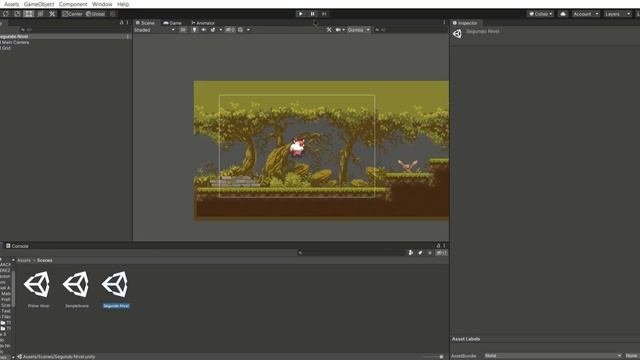Screen dimensions: 640x360
Task: Open the Shaded draw mode dropdown
Action: click(x=154, y=30)
